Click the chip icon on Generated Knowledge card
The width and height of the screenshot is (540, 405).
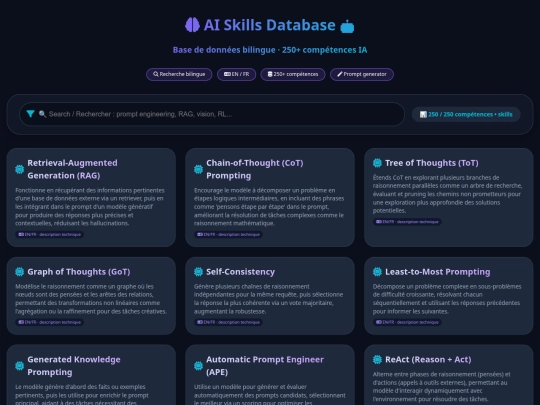click(x=20, y=366)
